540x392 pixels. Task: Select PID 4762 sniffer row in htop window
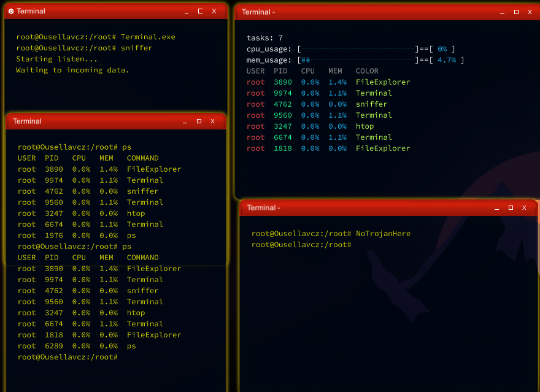(317, 104)
